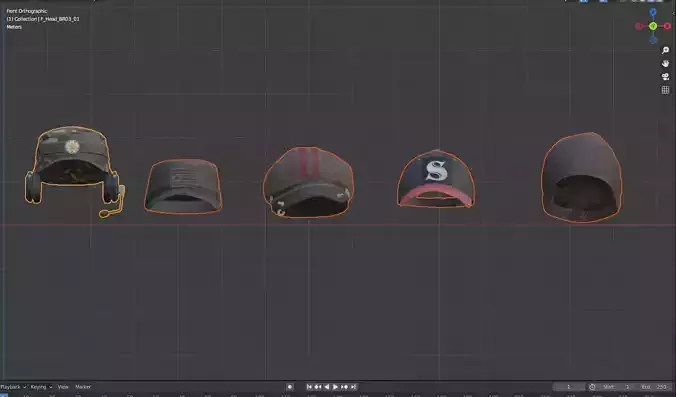Image resolution: width=676 pixels, height=397 pixels.
Task: Click the Start frame field
Action: click(617, 387)
